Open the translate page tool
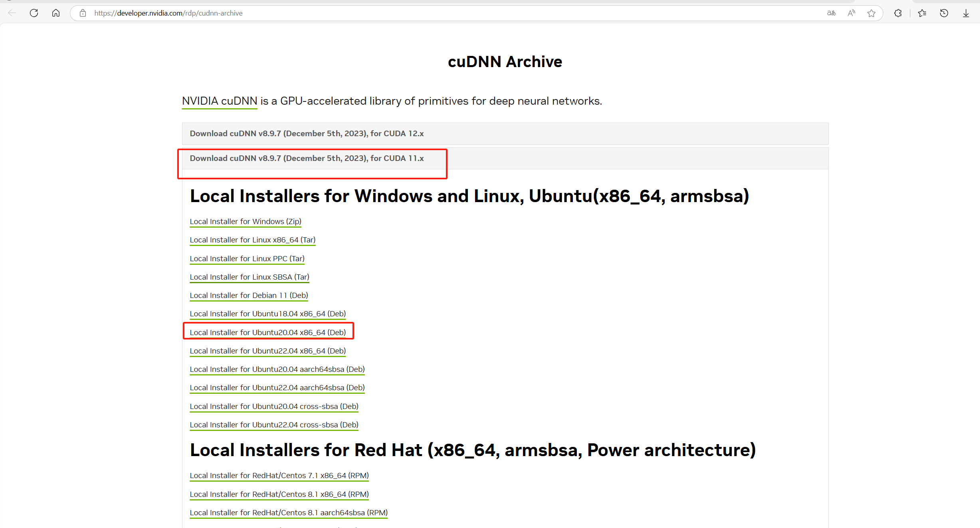 coord(831,13)
